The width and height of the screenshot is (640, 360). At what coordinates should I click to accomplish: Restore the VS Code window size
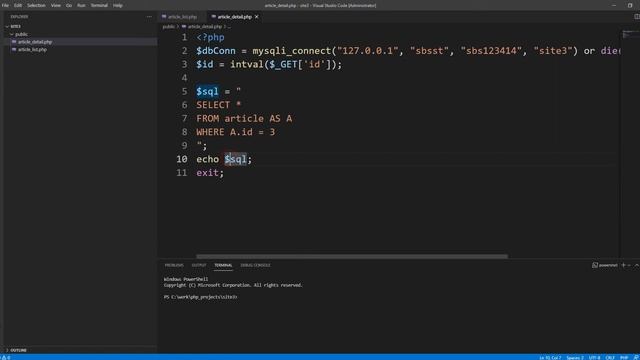(630, 5)
